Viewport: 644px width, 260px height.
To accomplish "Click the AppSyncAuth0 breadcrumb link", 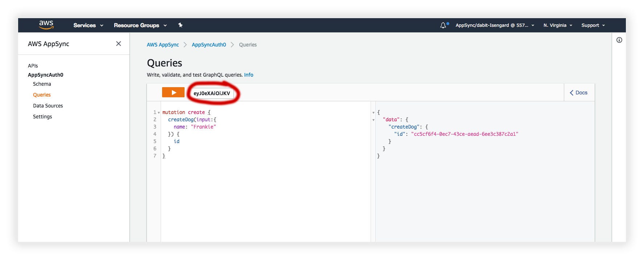I will pyautogui.click(x=209, y=45).
